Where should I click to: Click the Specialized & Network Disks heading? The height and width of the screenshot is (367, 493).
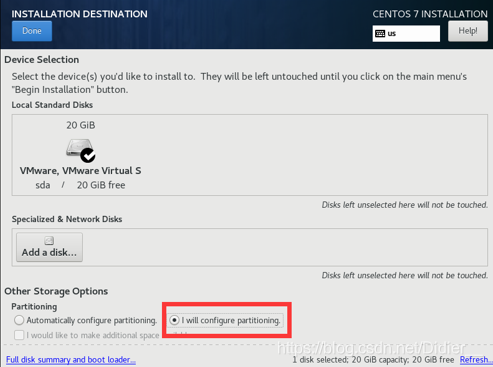(67, 219)
